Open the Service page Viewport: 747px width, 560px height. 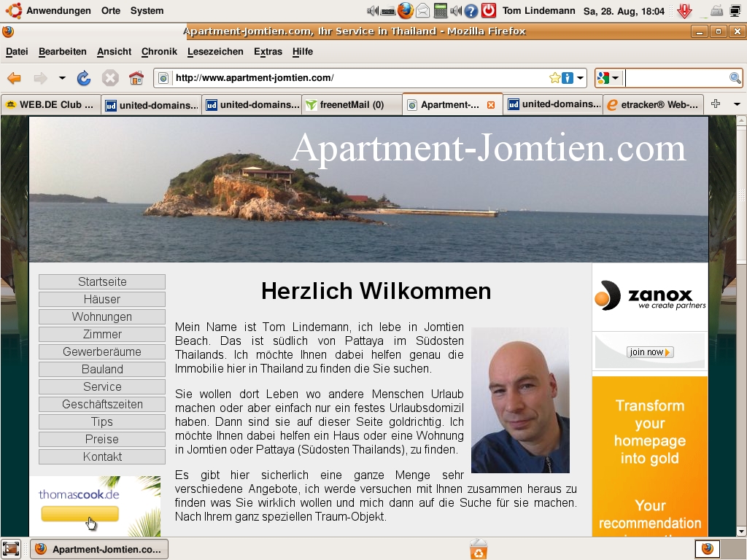pos(102,386)
